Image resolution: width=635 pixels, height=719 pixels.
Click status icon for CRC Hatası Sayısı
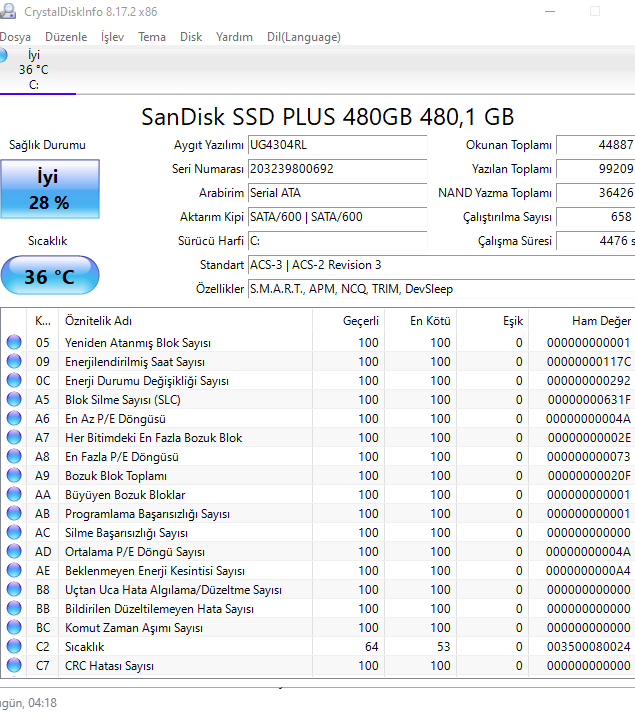tap(14, 665)
